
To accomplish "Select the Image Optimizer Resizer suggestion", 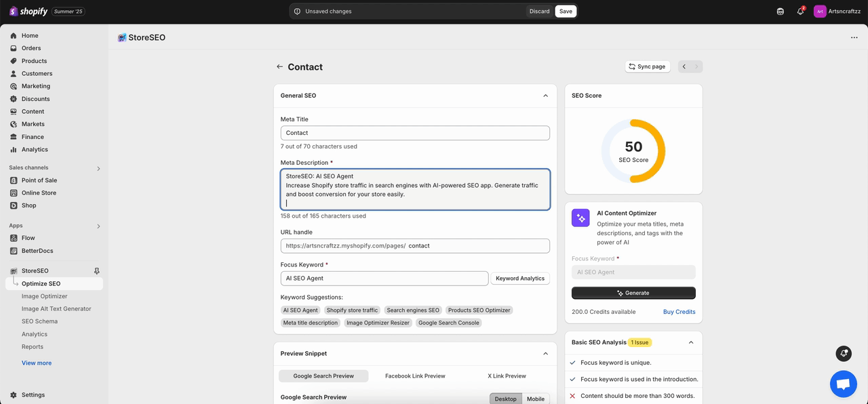I will pos(378,323).
